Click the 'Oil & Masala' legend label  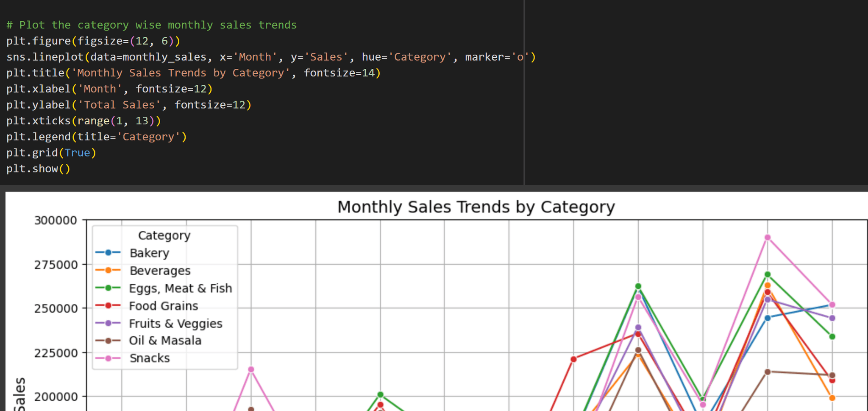click(x=165, y=341)
